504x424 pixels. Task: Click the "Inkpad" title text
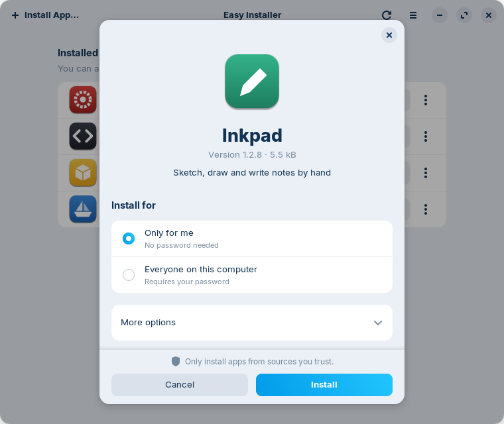click(252, 136)
